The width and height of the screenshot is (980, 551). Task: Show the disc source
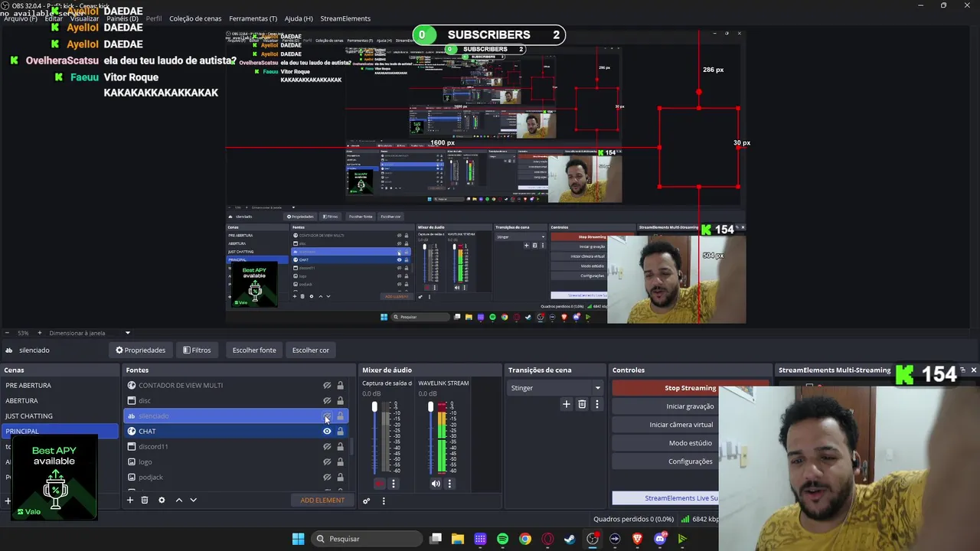327,401
